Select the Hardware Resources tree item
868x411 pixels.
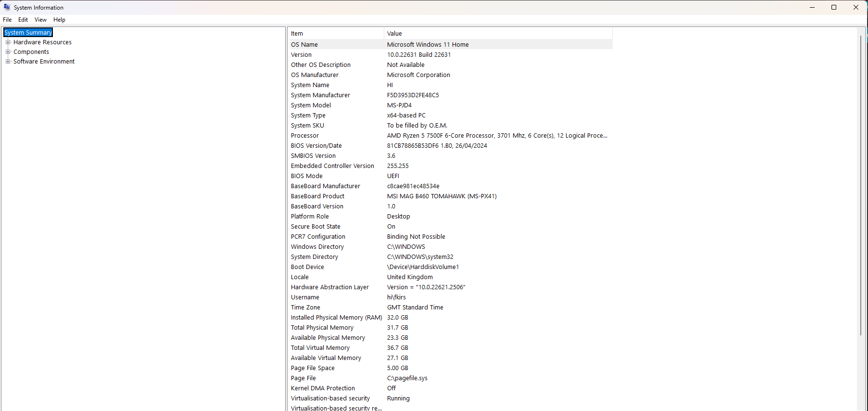42,42
